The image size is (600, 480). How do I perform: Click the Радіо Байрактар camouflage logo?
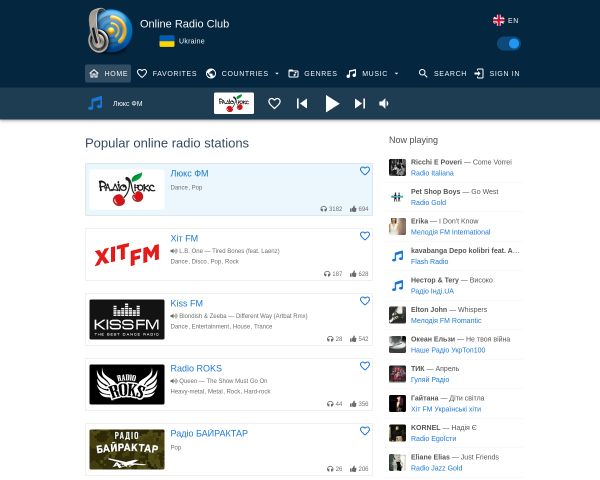(127, 450)
